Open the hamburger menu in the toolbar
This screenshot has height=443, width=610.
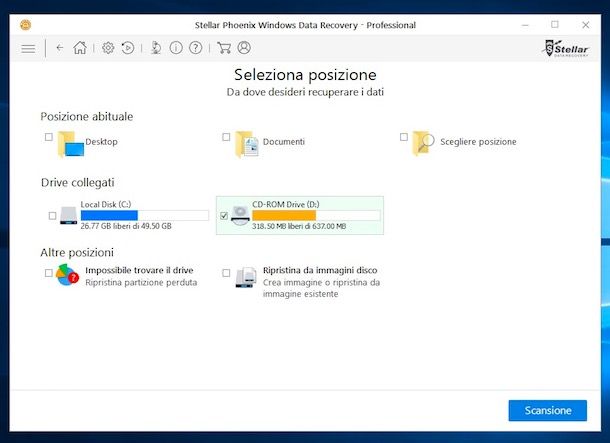28,49
